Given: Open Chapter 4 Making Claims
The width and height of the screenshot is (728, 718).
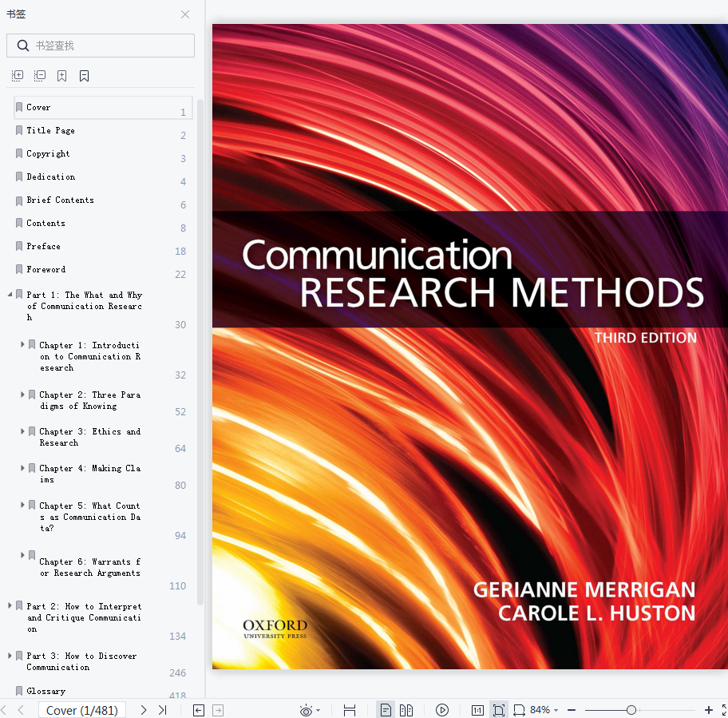Looking at the screenshot, I should coord(90,474).
